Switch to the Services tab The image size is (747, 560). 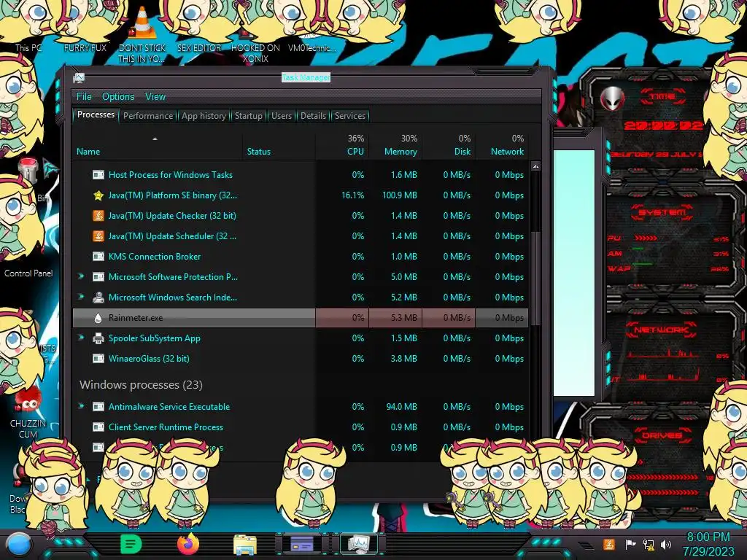pos(349,116)
